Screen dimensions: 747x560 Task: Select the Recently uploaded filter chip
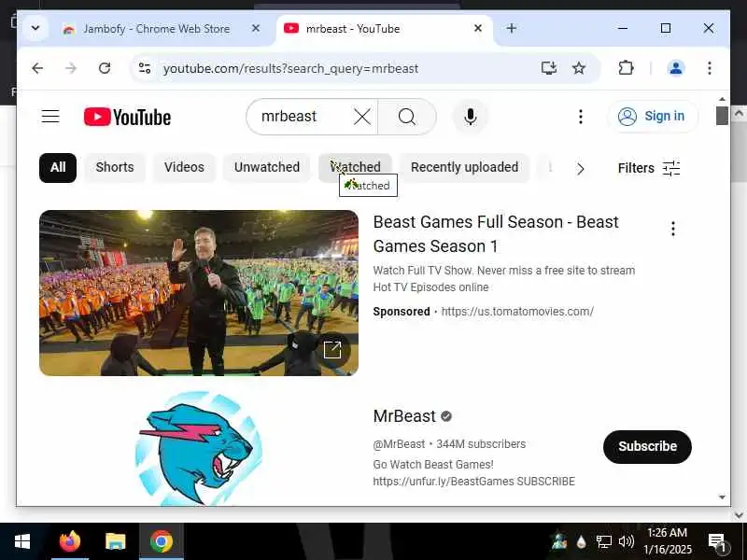coord(464,168)
